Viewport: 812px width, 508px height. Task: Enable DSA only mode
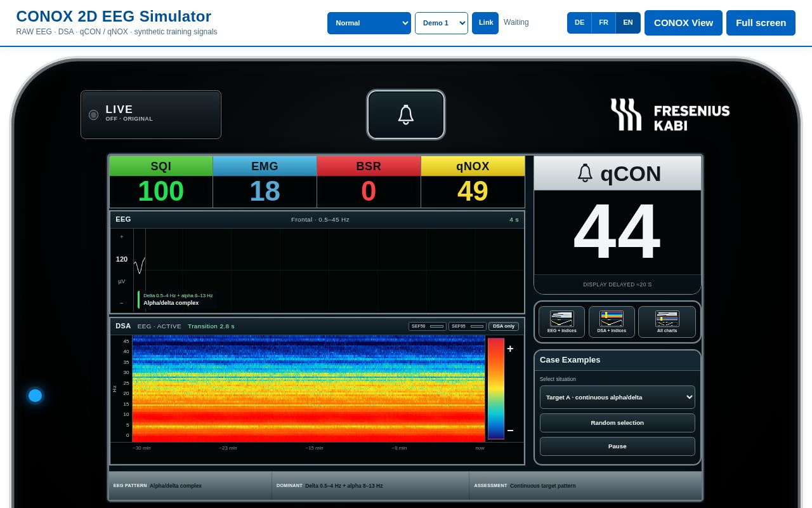coord(504,326)
